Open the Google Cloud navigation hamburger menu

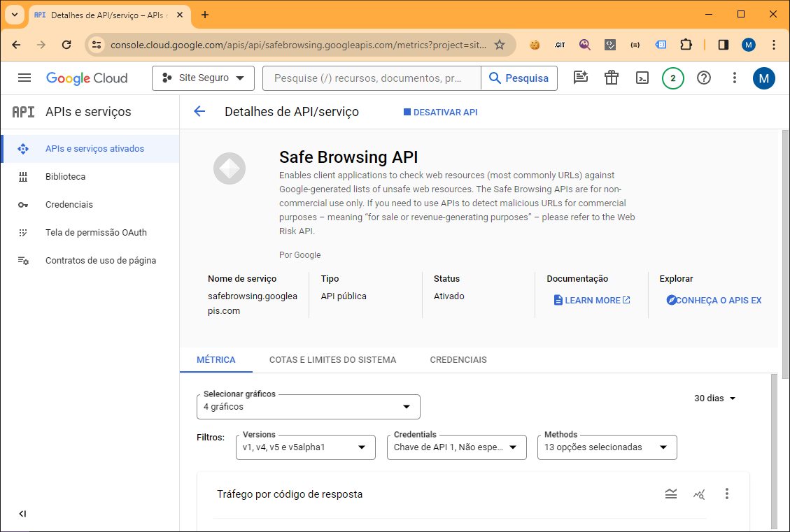tap(24, 78)
